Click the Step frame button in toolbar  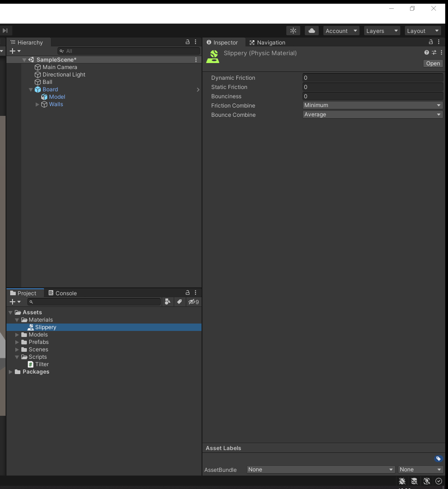[5, 31]
